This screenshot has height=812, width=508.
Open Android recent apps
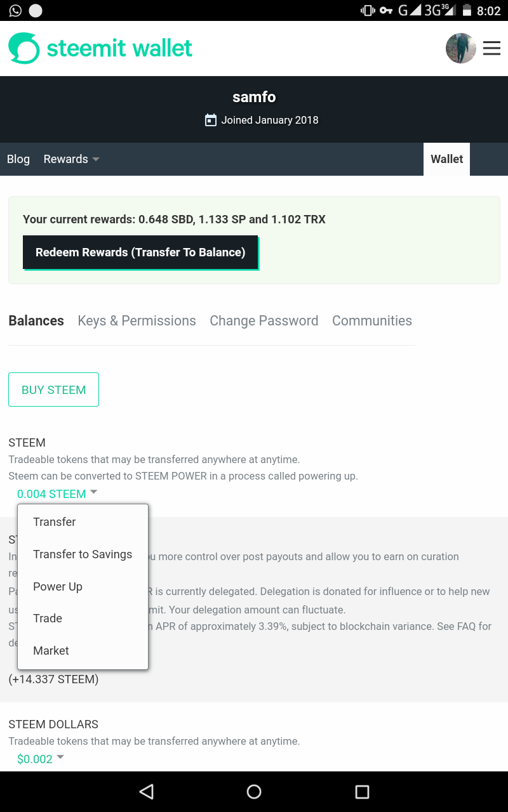point(362,791)
